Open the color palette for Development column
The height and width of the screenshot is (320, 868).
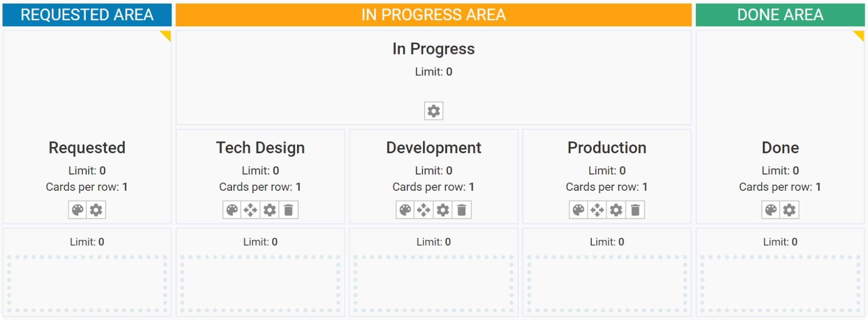tap(404, 210)
